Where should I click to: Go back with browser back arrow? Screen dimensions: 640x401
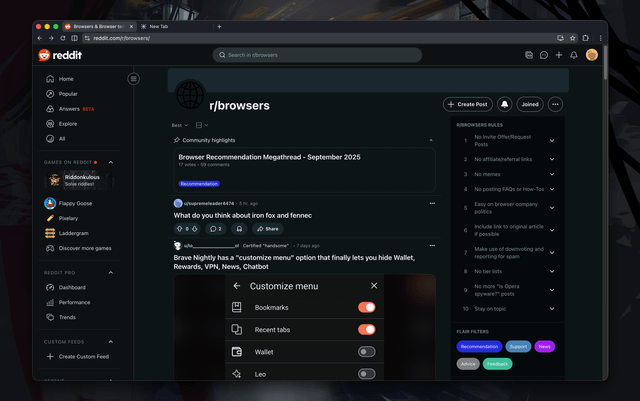click(40, 38)
